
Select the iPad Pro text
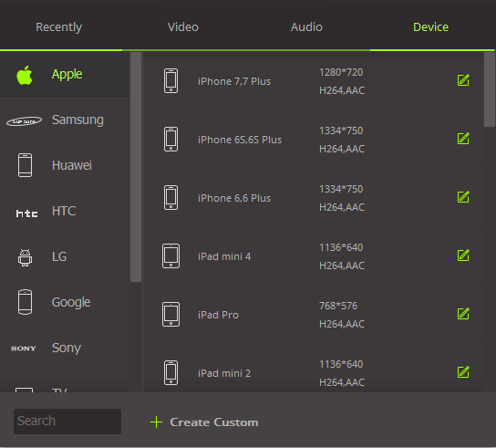coord(218,315)
